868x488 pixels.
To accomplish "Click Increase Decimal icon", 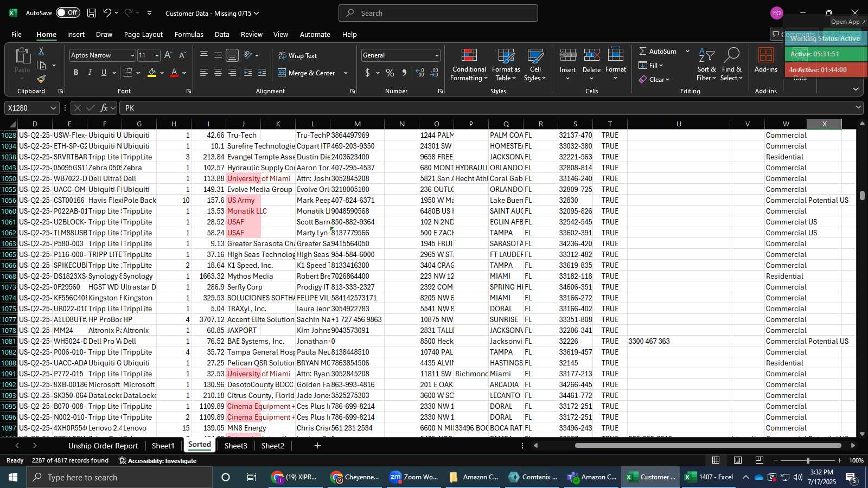I will 420,73.
